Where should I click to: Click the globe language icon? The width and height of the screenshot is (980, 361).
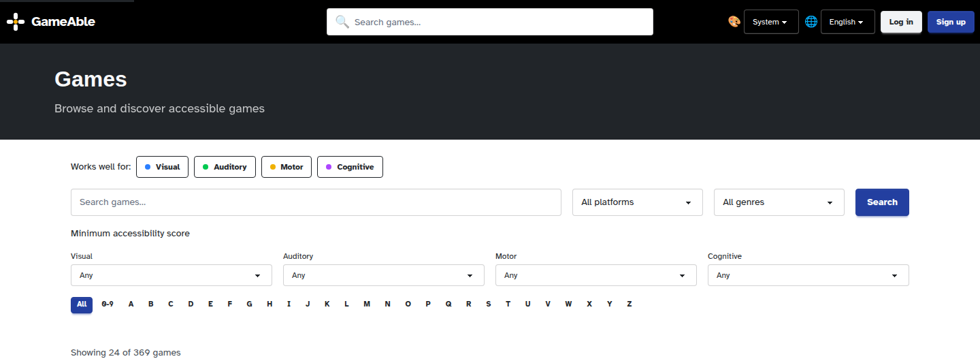(x=811, y=22)
